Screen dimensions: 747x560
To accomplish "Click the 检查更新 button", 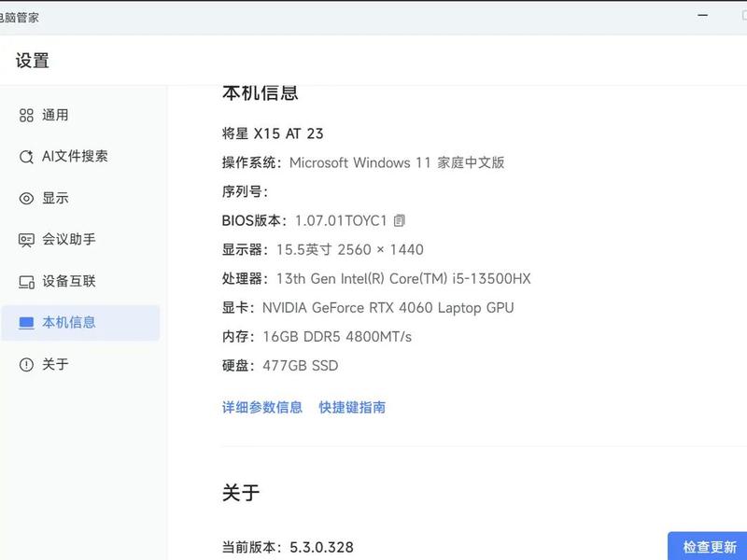I will point(708,546).
